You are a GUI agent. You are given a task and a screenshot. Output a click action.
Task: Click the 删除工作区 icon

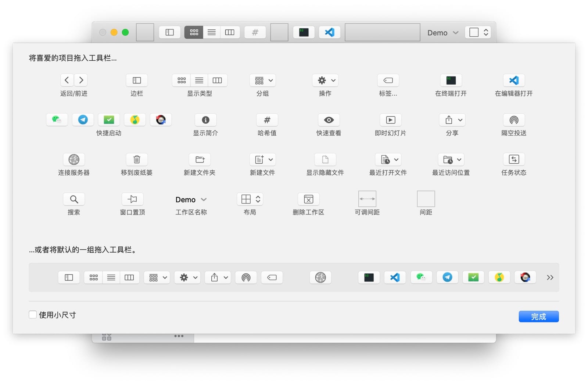(x=308, y=199)
